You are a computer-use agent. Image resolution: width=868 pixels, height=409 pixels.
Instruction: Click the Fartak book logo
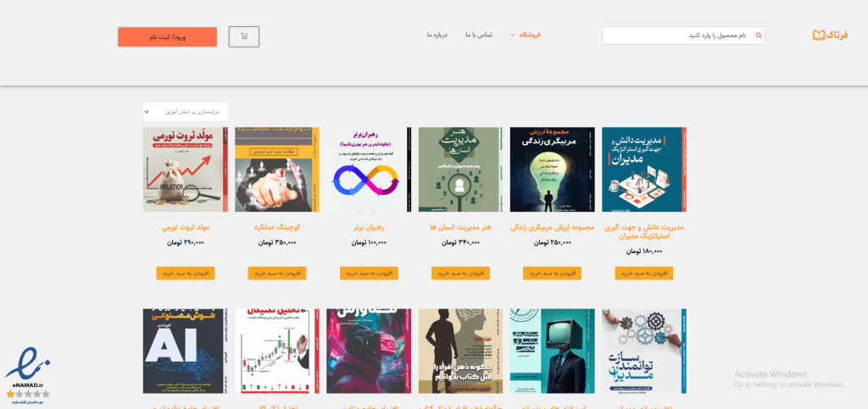coord(830,36)
